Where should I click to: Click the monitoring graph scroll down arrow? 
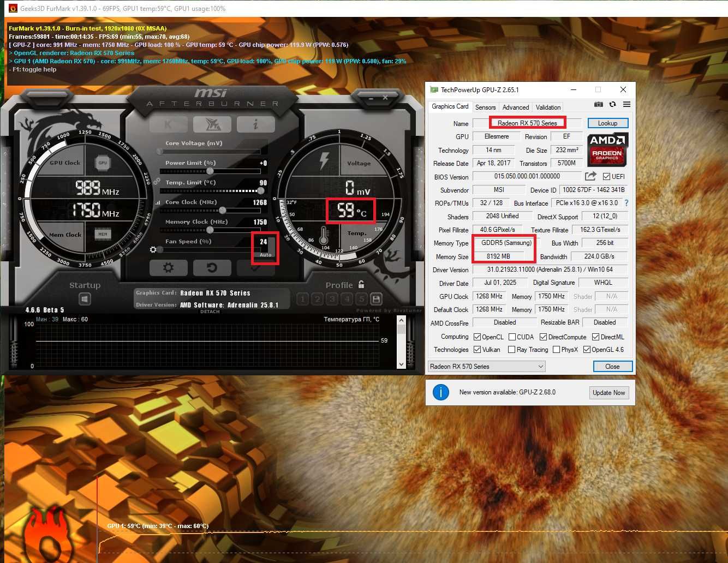[402, 364]
